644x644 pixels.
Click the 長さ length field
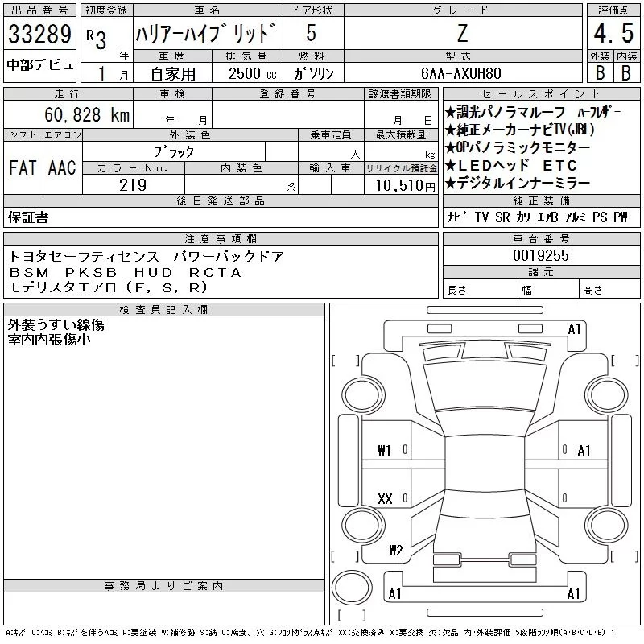(481, 289)
